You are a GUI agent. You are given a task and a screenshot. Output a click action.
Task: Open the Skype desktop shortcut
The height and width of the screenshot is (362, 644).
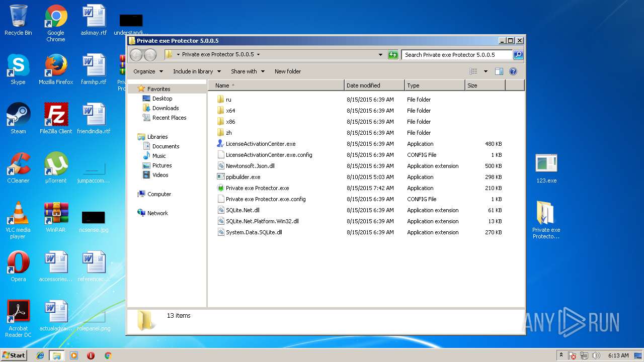pos(18,69)
